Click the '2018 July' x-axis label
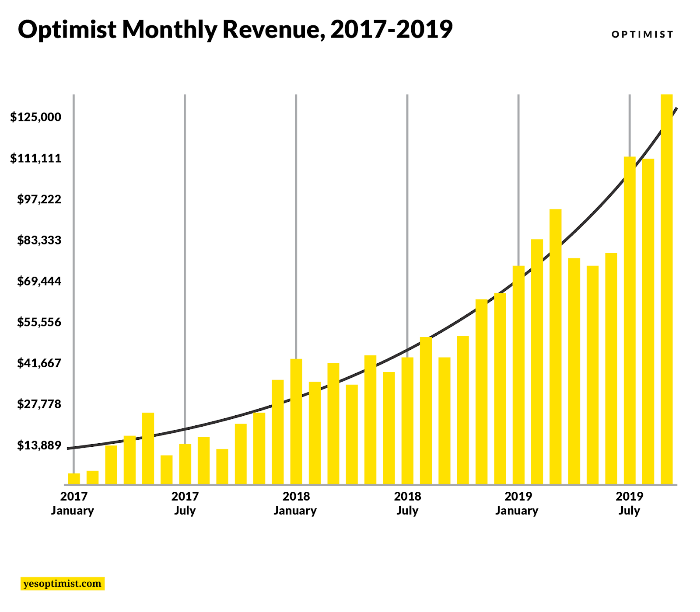The image size is (700, 612). pyautogui.click(x=407, y=503)
